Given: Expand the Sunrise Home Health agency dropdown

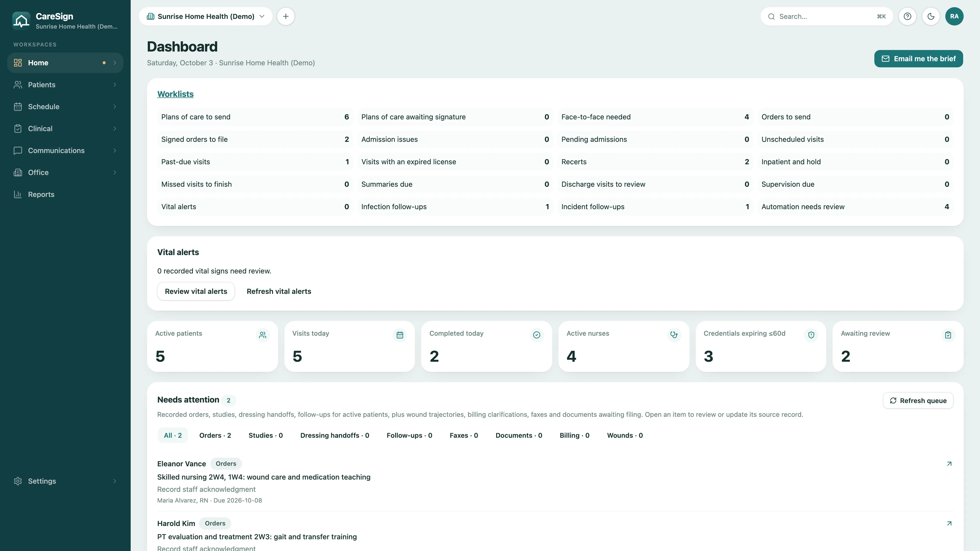Looking at the screenshot, I should pos(206,16).
